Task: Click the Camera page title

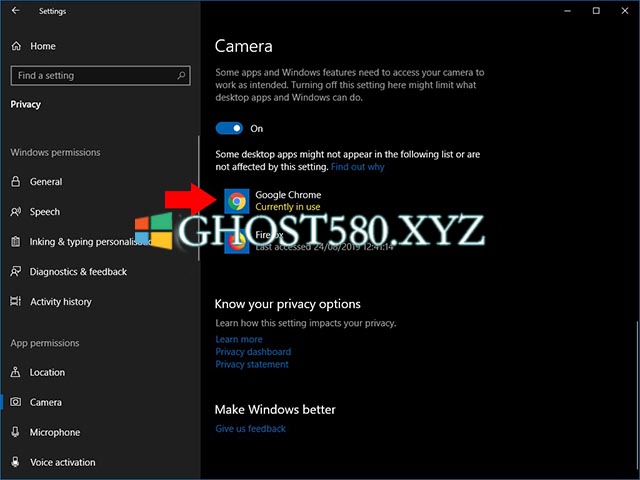Action: point(243,46)
